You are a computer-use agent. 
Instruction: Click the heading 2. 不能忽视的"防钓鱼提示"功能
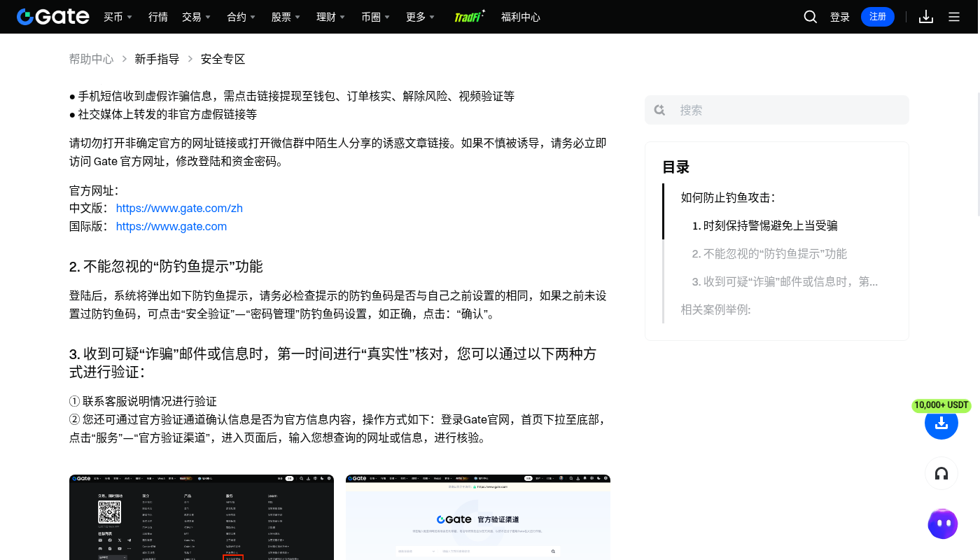point(166,266)
